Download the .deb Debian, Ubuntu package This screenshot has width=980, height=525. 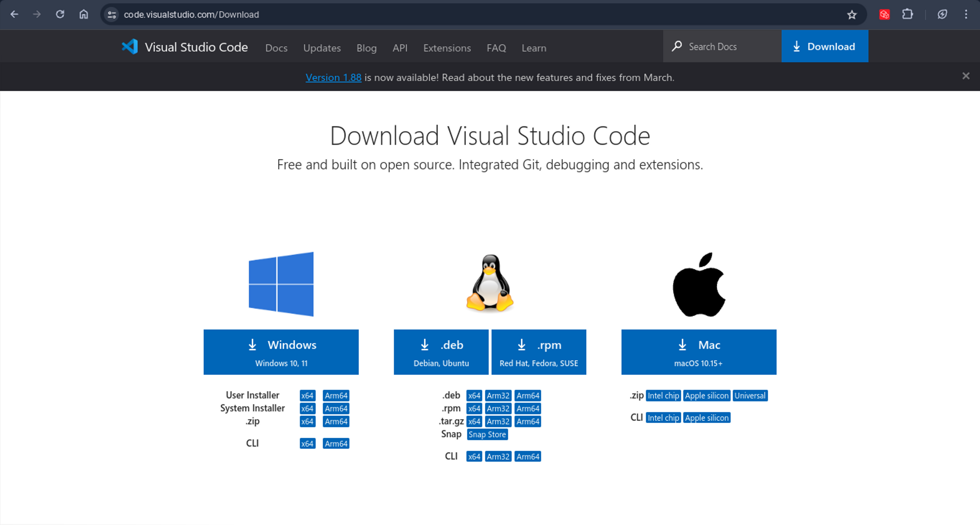(x=441, y=352)
